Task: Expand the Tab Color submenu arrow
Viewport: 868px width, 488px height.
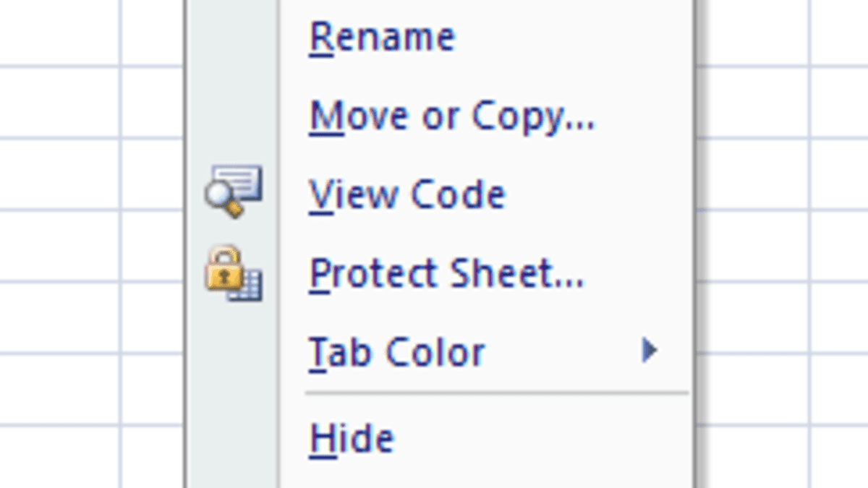Action: pos(649,351)
